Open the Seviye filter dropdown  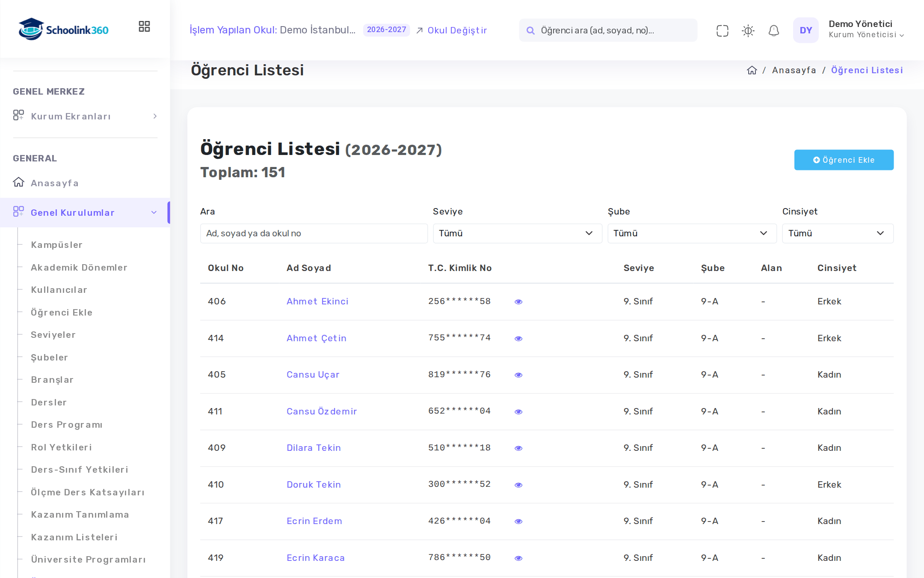point(517,233)
